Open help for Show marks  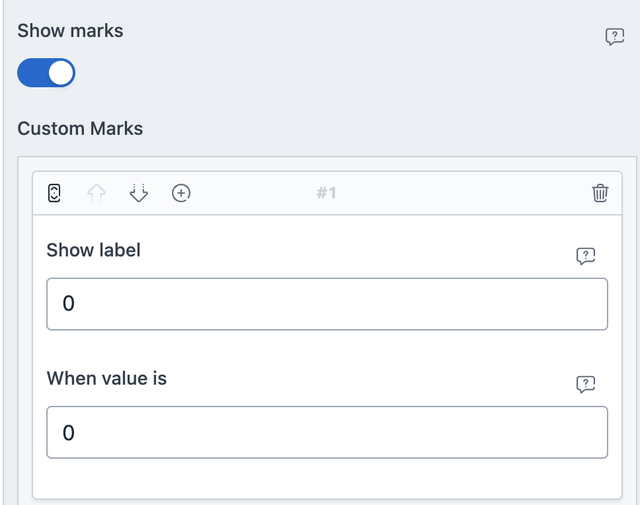tap(615, 37)
